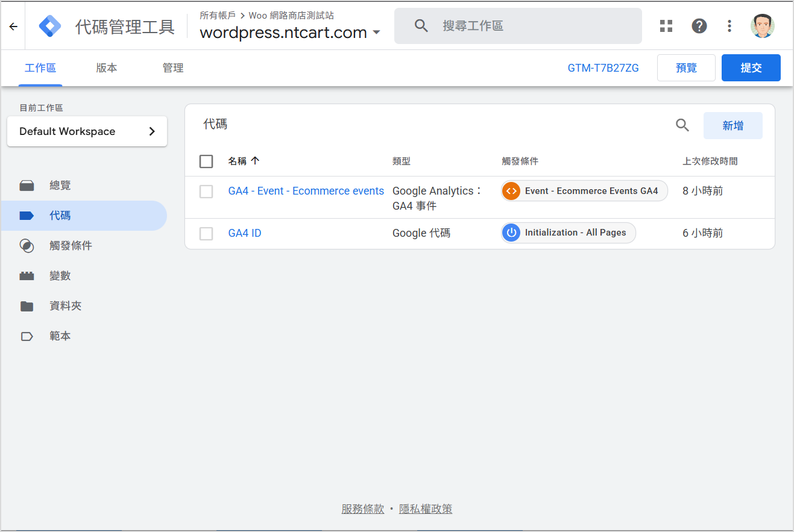The width and height of the screenshot is (794, 532).
Task: Click the 所有帳戶 breadcrumb link
Action: (218, 16)
